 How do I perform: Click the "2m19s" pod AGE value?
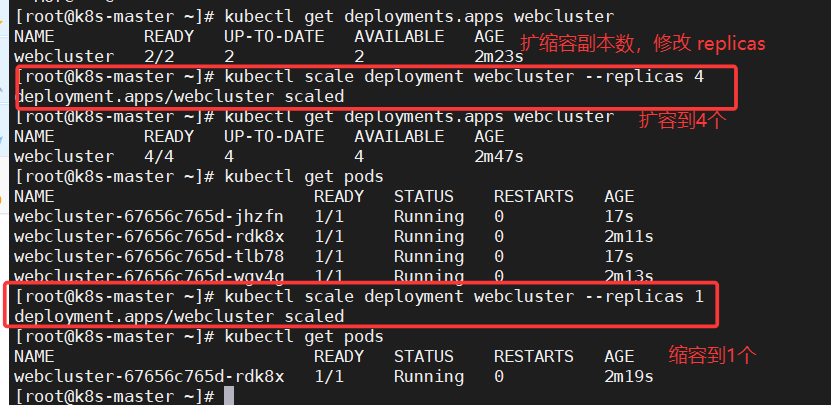pos(629,376)
